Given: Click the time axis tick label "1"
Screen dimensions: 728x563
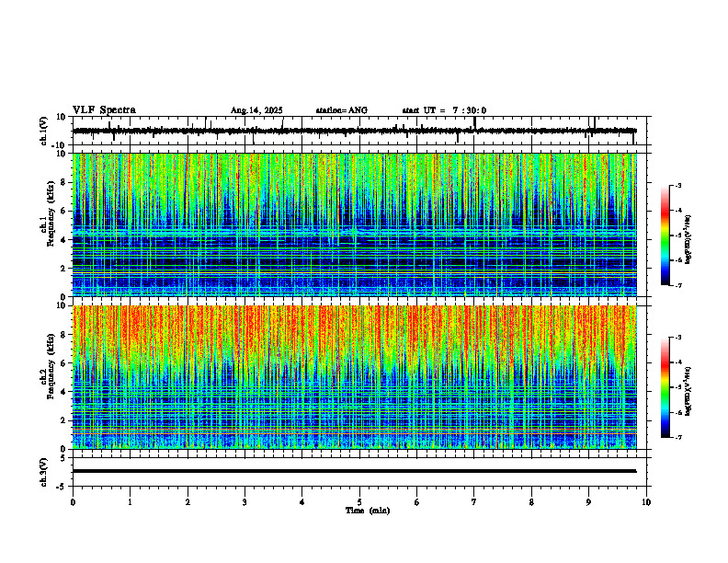Looking at the screenshot, I should (131, 502).
